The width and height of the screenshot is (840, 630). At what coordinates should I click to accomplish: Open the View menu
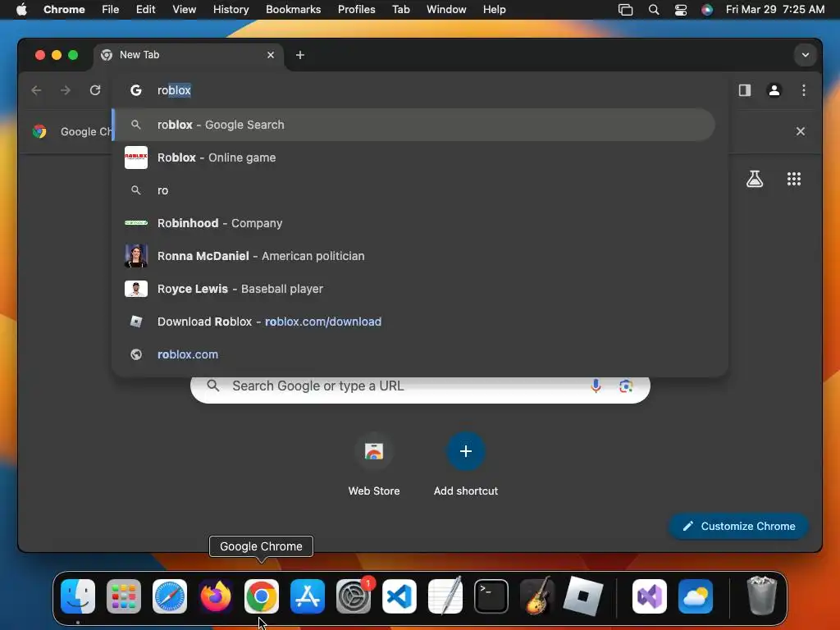pos(184,10)
